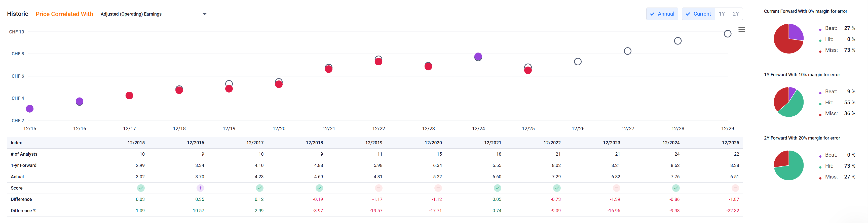Click the minus score icon for 12/2020
The width and height of the screenshot is (868, 223).
click(438, 188)
